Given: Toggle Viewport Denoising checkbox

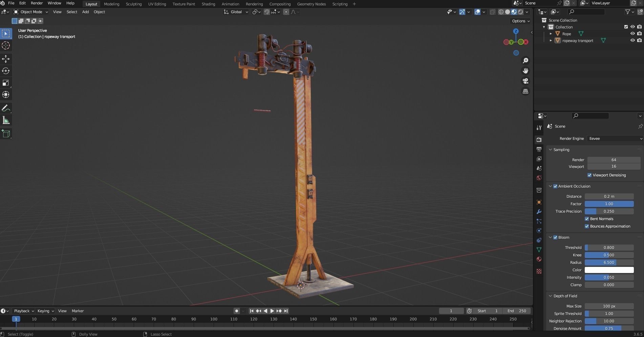Looking at the screenshot, I should coord(589,175).
